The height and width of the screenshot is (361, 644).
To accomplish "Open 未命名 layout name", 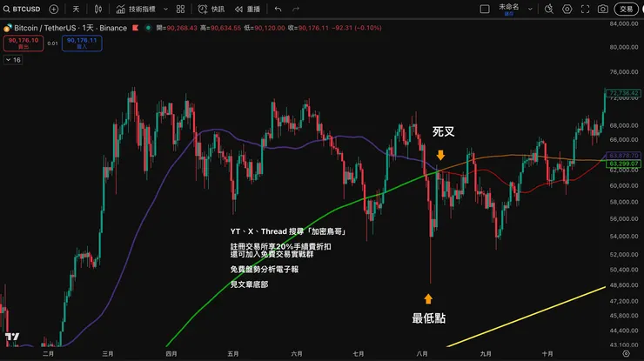I will 508,9.
